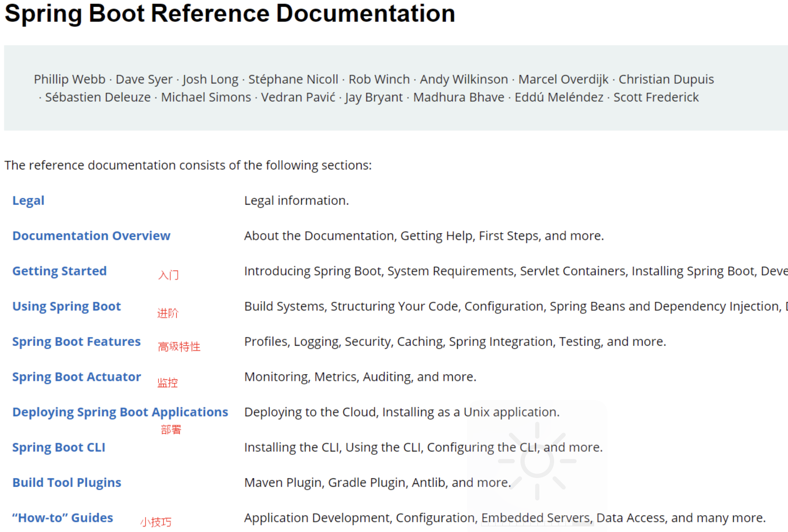This screenshot has height=532, width=788.
Task: Click the 'Legal information.' description
Action: tap(296, 201)
